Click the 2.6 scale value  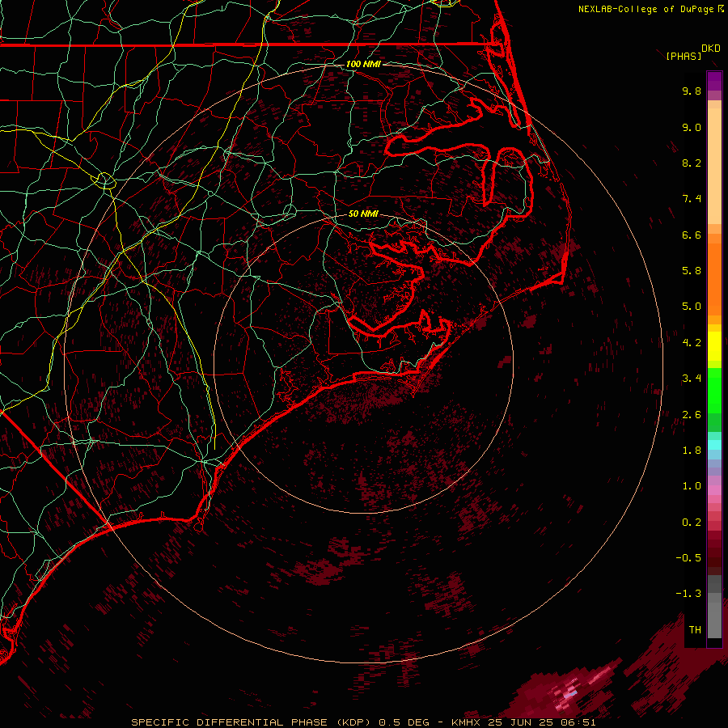coord(692,415)
